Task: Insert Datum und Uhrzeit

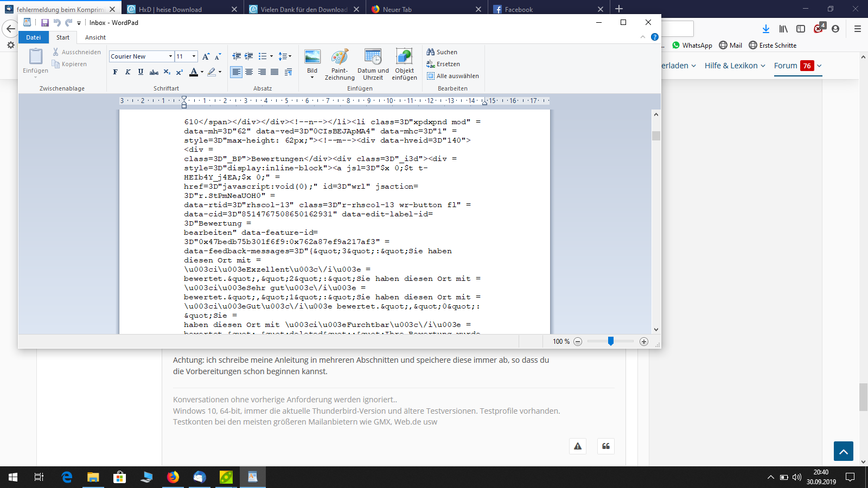Action: point(373,64)
